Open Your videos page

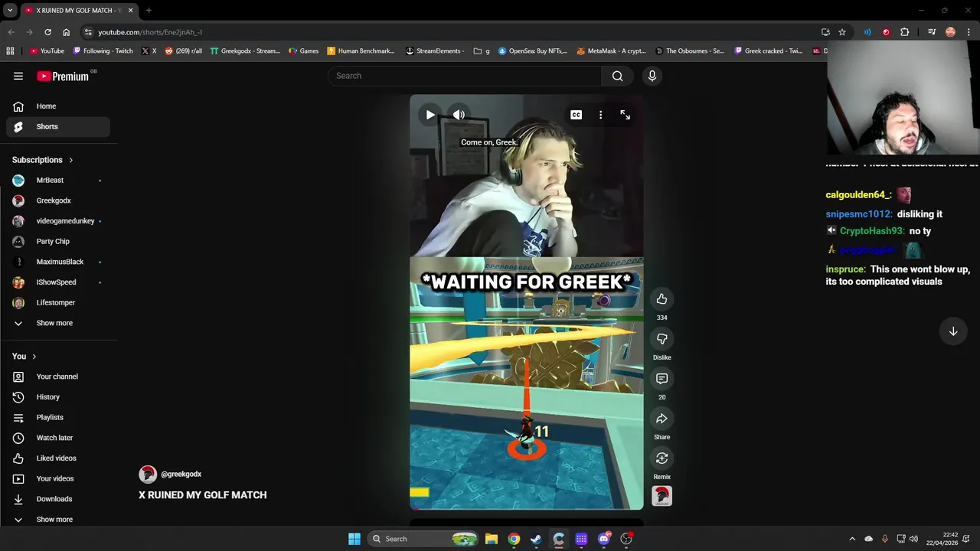click(58, 479)
